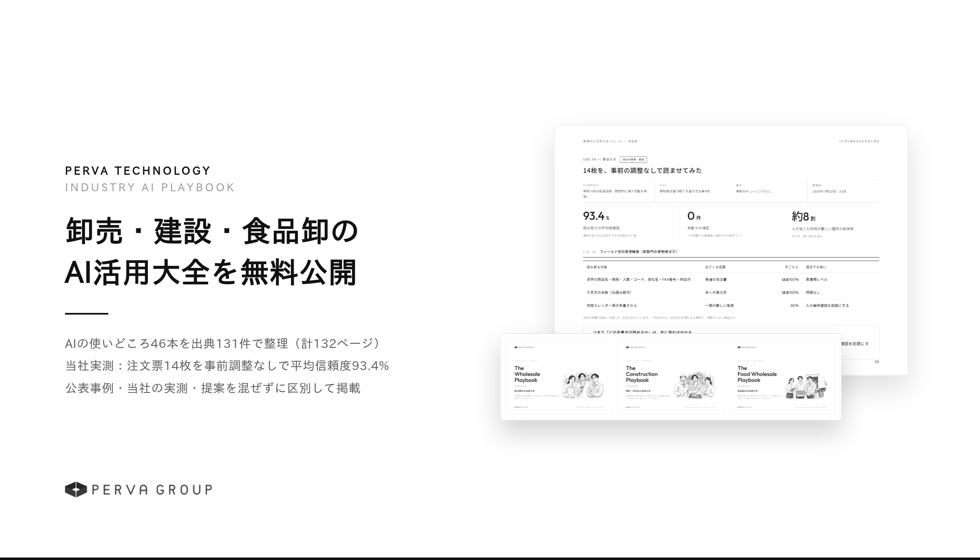Select the 月間カレンダー表の手書きセル table row
Screen dimensions: 980x560
[731, 305]
